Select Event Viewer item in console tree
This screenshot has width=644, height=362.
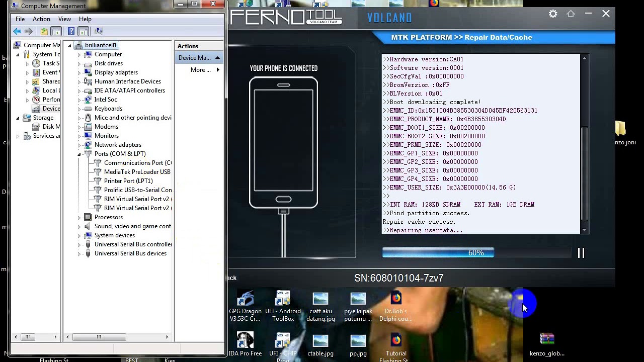46,72
